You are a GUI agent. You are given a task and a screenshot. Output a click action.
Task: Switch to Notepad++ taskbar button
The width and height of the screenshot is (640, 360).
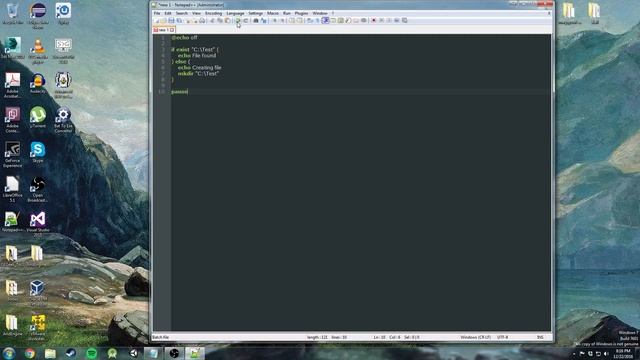pos(195,353)
